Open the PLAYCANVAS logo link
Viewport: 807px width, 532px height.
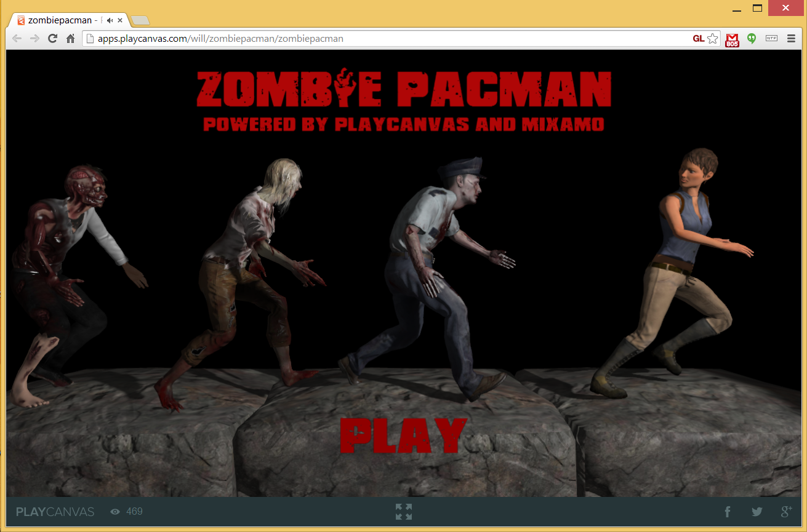[55, 512]
